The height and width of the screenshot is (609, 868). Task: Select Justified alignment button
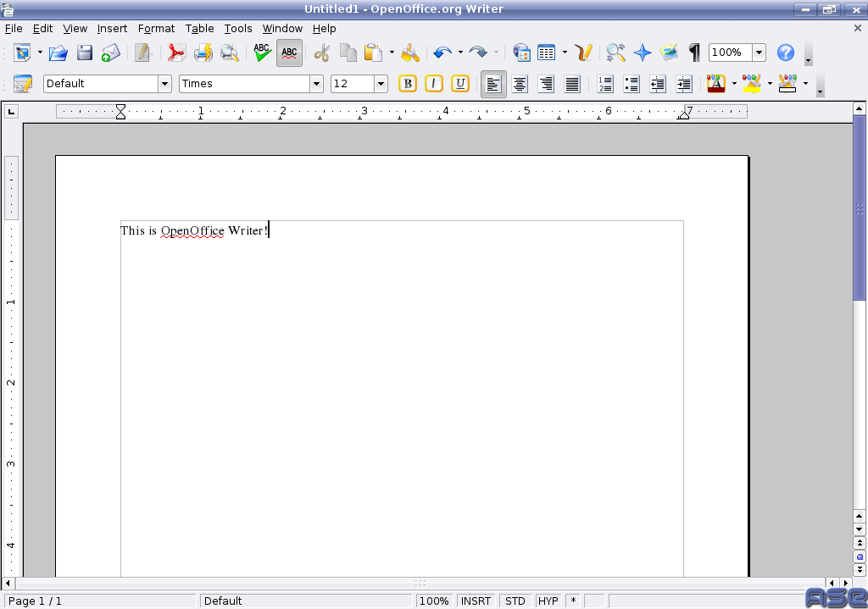coord(572,84)
